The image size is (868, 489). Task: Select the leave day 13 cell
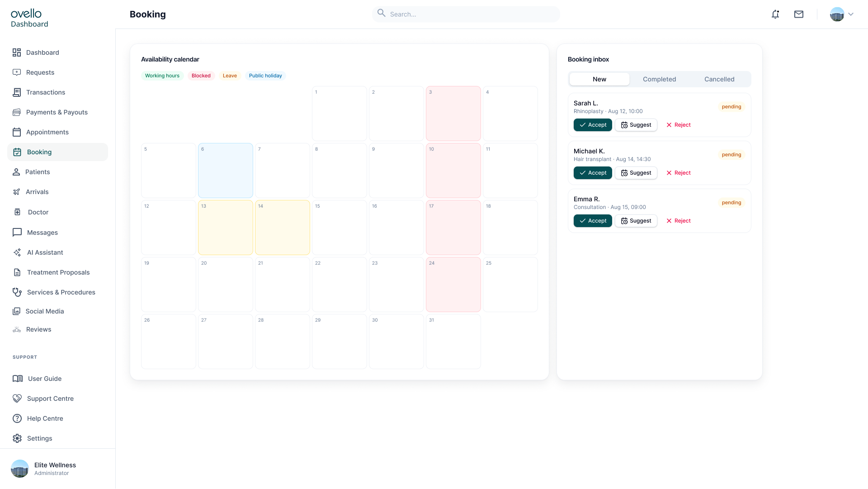226,228
